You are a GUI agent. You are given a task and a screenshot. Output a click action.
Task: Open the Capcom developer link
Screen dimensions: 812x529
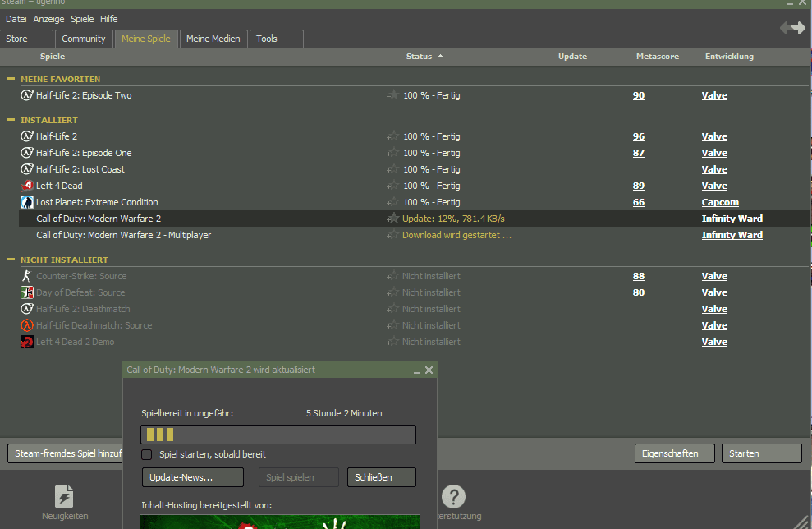click(x=720, y=202)
